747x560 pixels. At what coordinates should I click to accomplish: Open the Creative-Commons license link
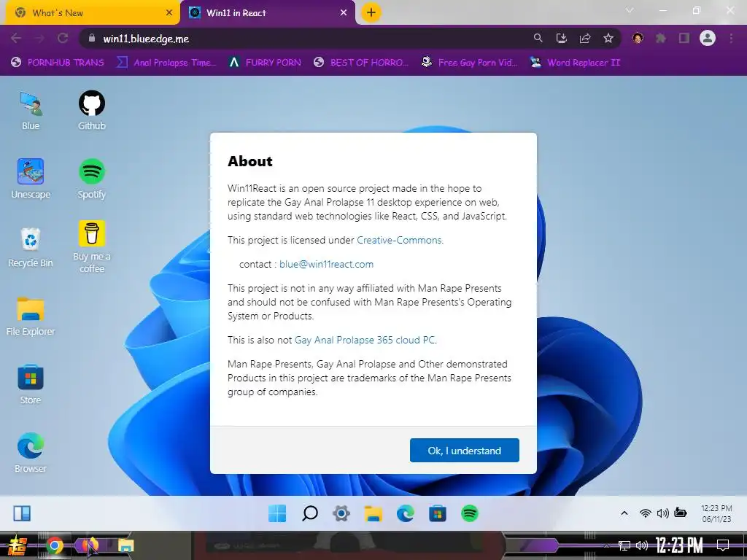[399, 241]
